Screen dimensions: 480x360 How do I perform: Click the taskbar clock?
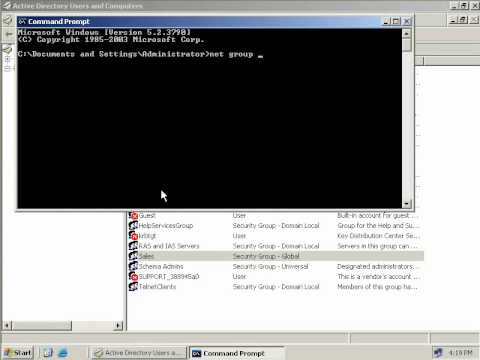(460, 353)
